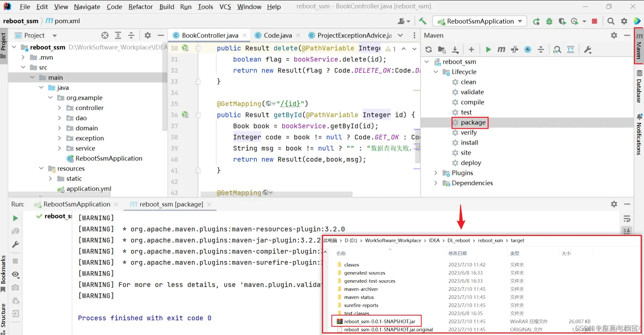Expand the service package node
644x335 pixels.
(60, 148)
